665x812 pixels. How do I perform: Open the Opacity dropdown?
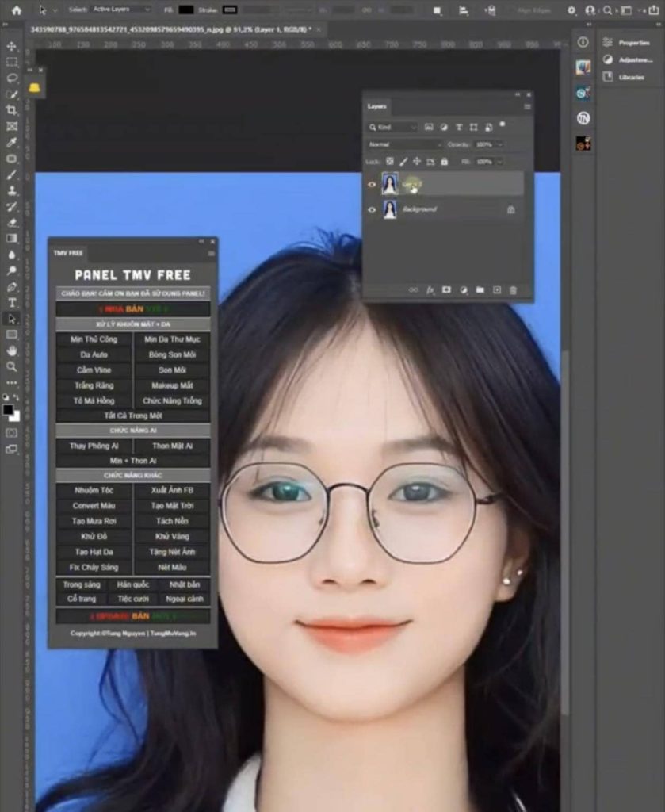pyautogui.click(x=499, y=144)
